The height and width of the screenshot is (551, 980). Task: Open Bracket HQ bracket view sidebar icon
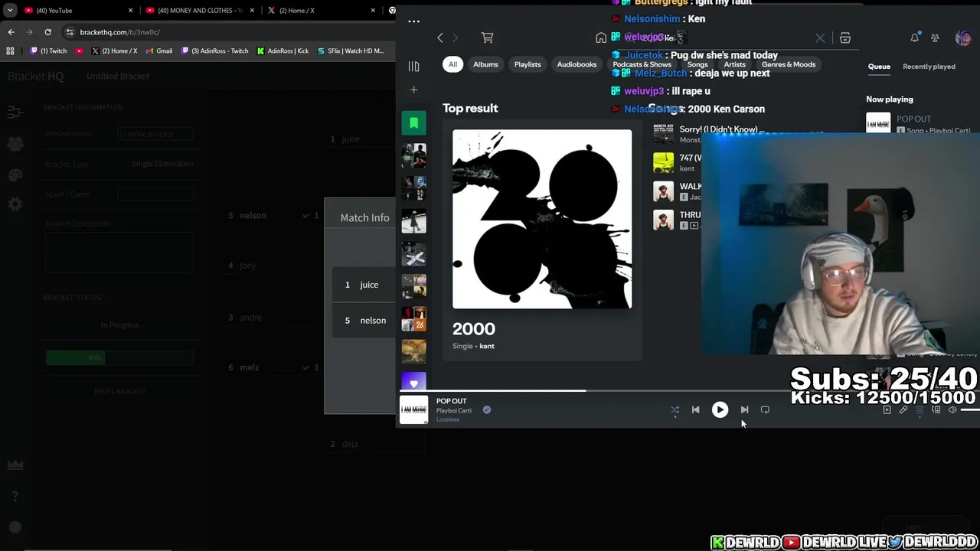pos(15,112)
